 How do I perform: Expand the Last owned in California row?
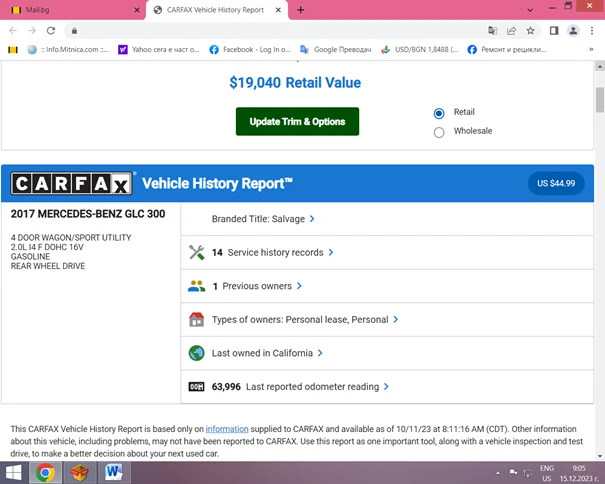(x=268, y=353)
